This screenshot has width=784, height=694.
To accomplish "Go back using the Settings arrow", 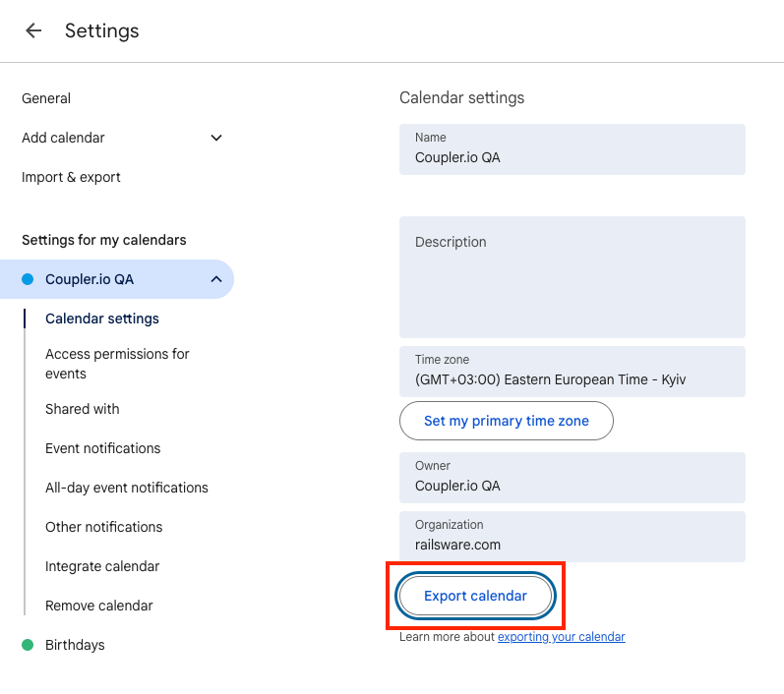I will pyautogui.click(x=33, y=30).
